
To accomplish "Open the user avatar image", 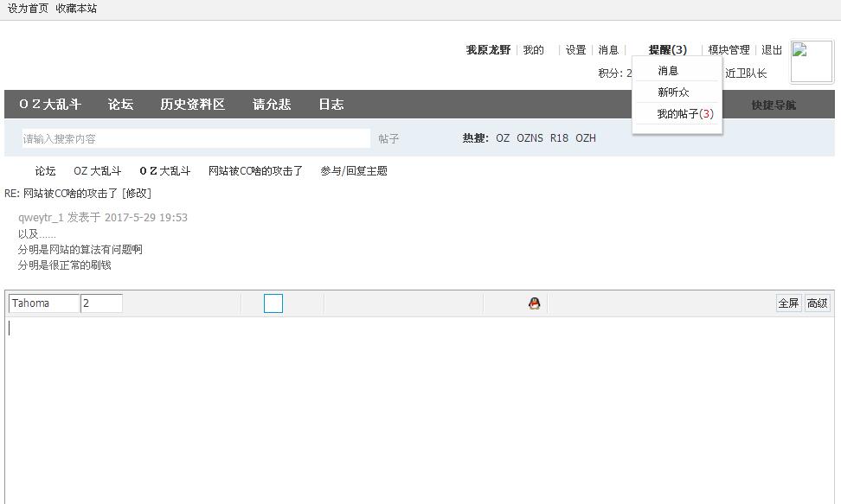I will 812,61.
